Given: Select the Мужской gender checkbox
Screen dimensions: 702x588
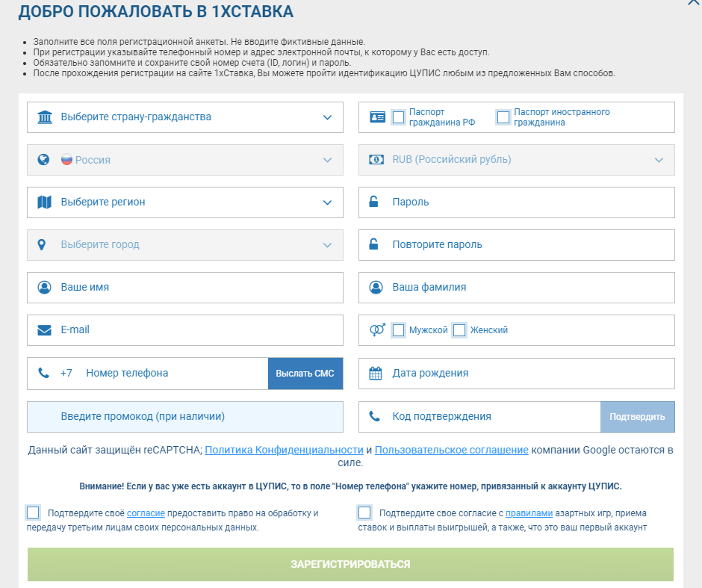Looking at the screenshot, I should tap(399, 329).
